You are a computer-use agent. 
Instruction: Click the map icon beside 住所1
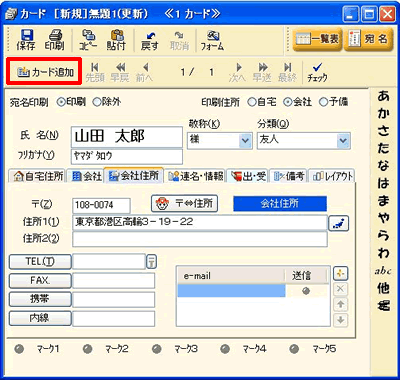pyautogui.click(x=339, y=223)
